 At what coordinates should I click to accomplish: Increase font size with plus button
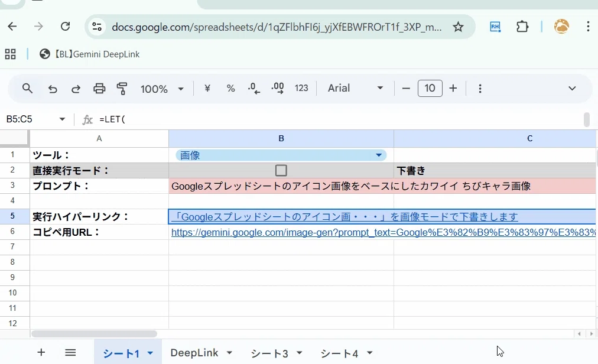[x=453, y=89]
